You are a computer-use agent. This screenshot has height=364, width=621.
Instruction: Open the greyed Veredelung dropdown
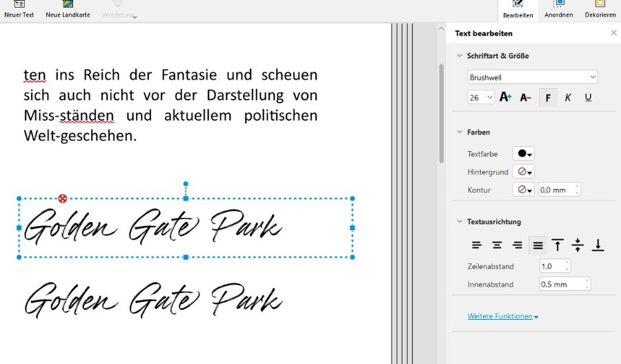pyautogui.click(x=119, y=10)
